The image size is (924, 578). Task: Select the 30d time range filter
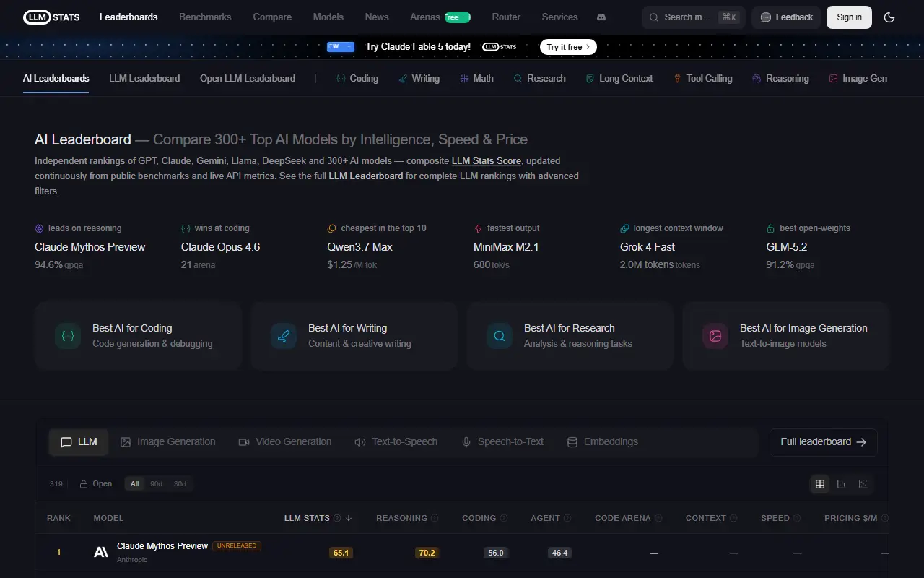tap(180, 484)
